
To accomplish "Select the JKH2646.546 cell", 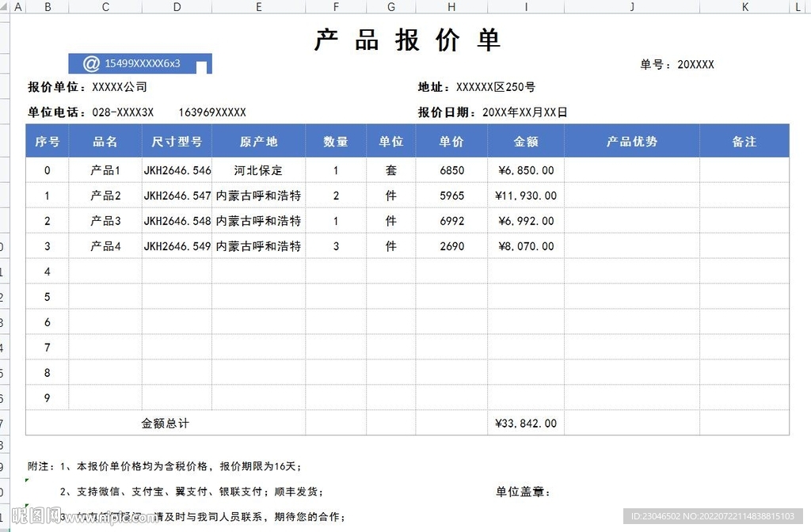I will [177, 170].
